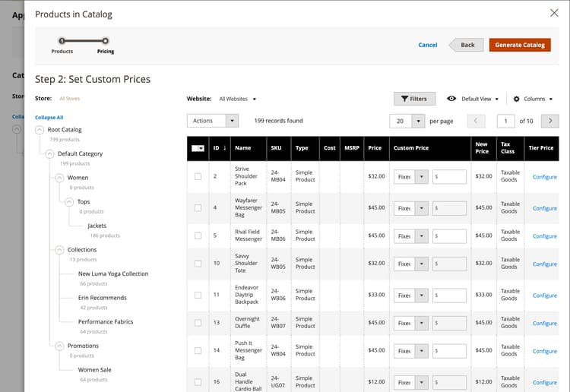Check the Savvy Shoulder Tote row
570x392 pixels.
[x=198, y=264]
